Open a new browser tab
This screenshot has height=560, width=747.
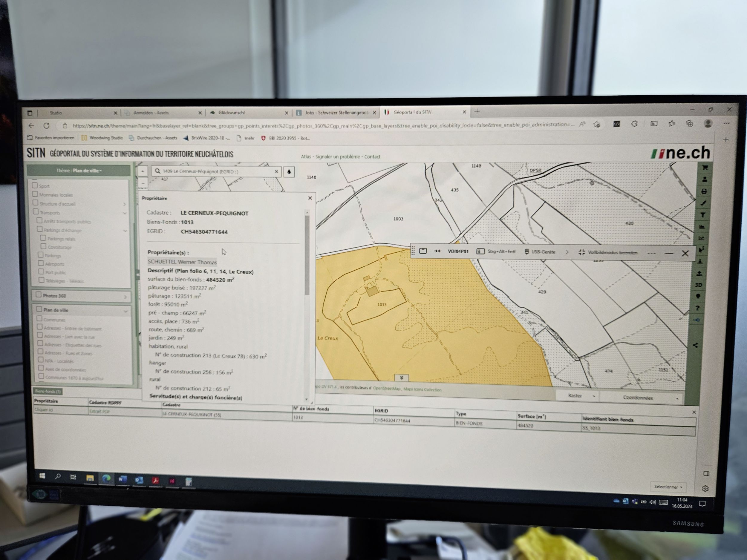(477, 111)
